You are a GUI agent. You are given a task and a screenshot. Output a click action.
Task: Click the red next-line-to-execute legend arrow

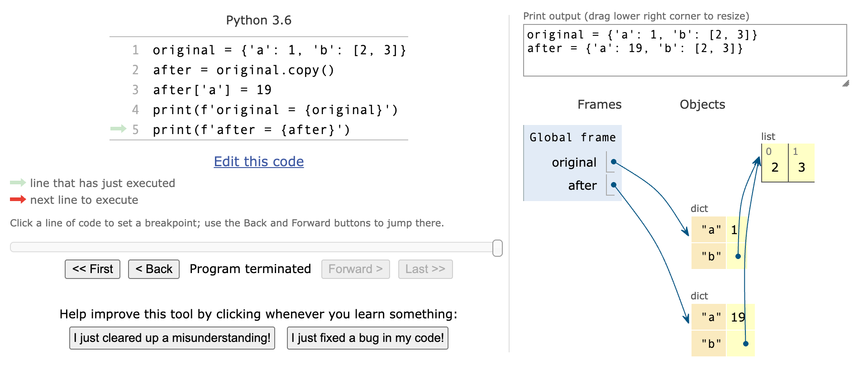tap(18, 199)
